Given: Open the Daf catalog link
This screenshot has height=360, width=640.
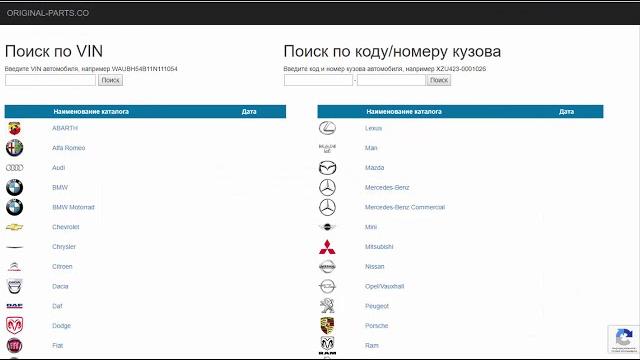Looking at the screenshot, I should point(57,306).
